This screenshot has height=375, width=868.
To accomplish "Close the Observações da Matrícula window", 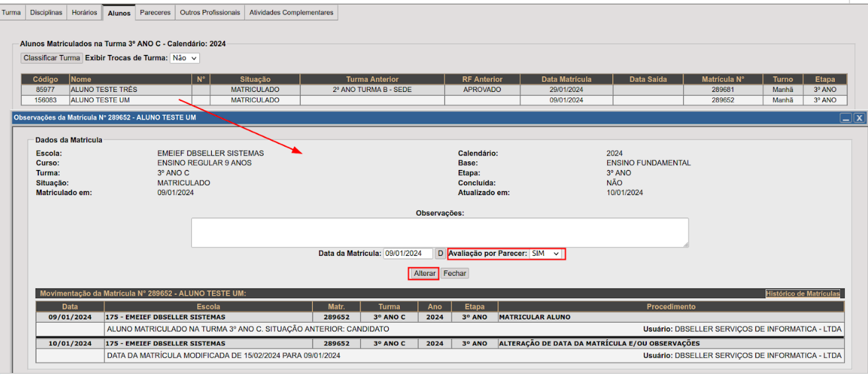I will [859, 118].
